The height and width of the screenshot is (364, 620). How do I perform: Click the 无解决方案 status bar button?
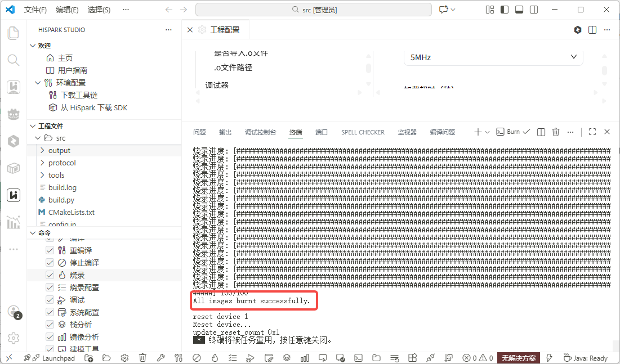(x=519, y=358)
